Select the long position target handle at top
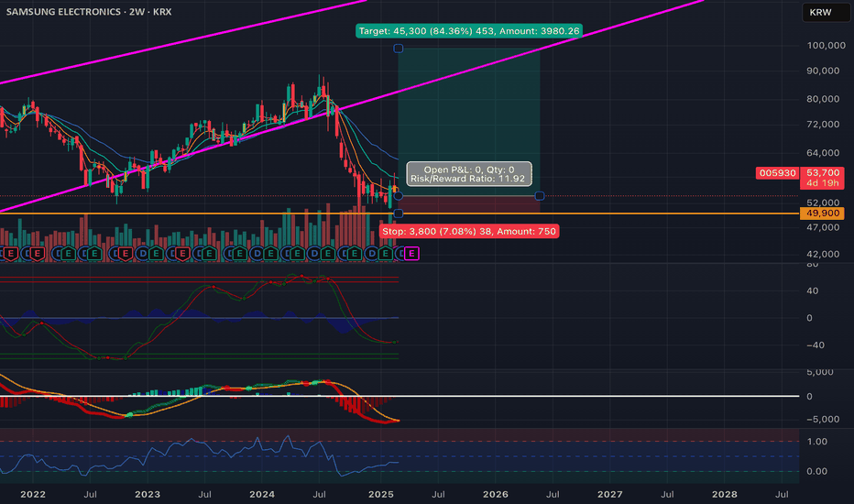 click(x=398, y=49)
